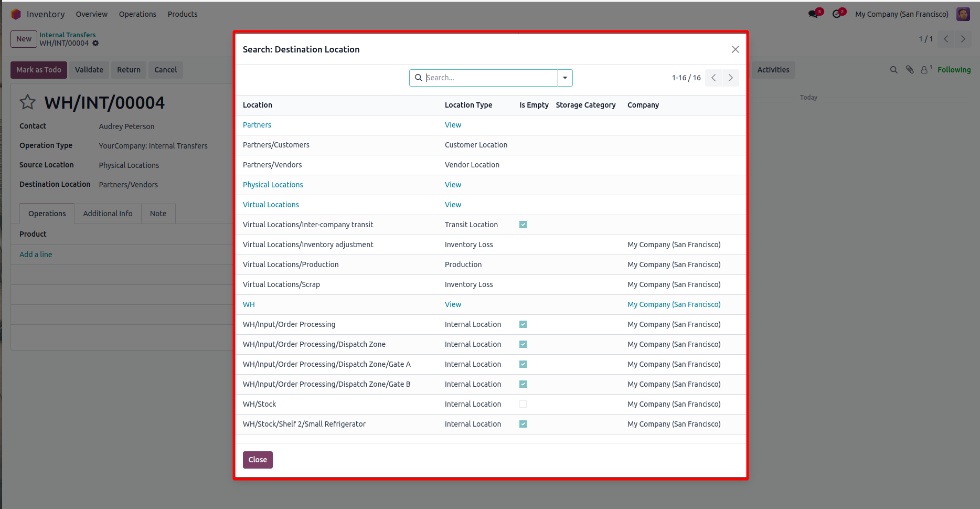Select the Partners/Vendors location

(x=491, y=165)
